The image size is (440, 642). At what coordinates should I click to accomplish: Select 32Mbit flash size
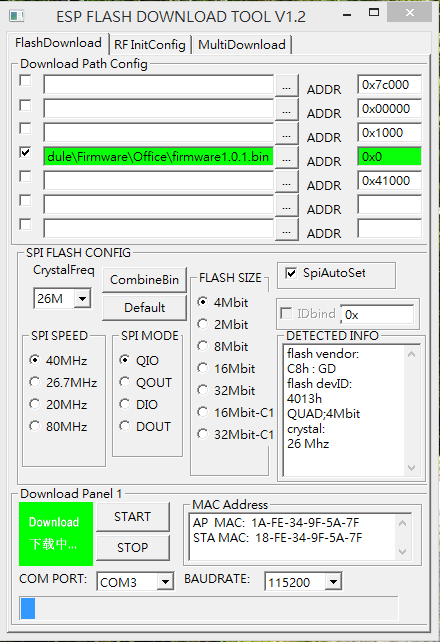pyautogui.click(x=203, y=390)
